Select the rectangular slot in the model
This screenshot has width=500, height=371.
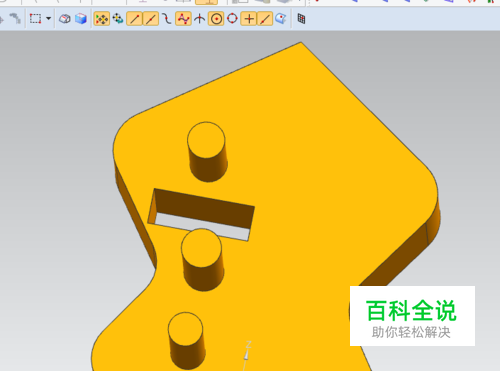pos(201,214)
